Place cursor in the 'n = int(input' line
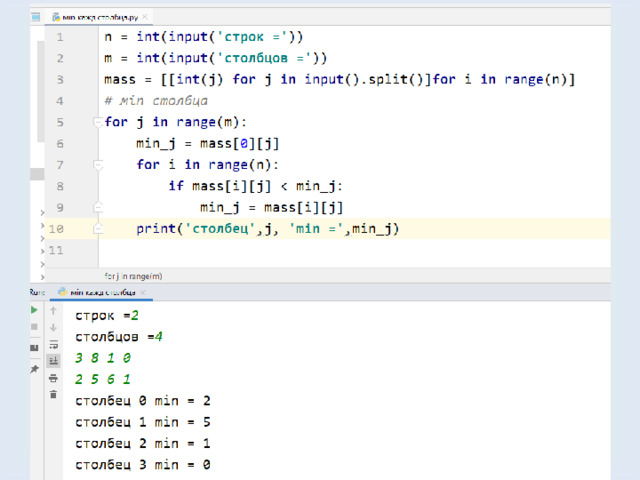 (204, 37)
